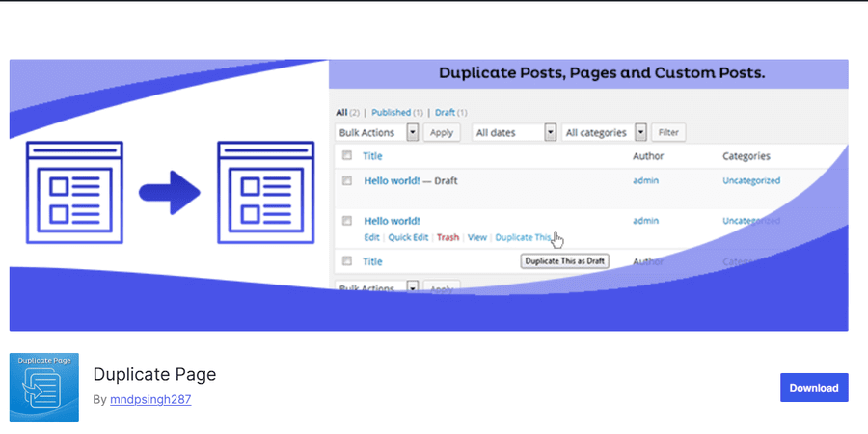Click admin author in the Draft row

pos(645,180)
